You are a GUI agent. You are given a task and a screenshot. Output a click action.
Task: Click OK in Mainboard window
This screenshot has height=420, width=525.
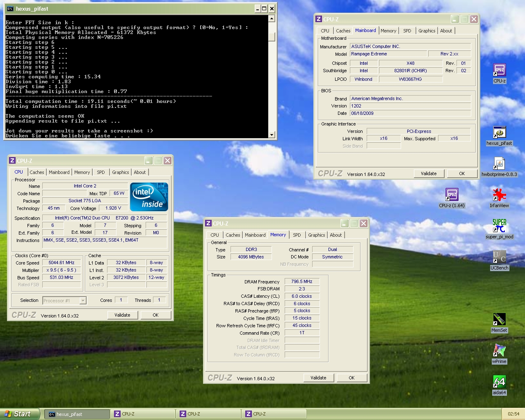(x=462, y=173)
